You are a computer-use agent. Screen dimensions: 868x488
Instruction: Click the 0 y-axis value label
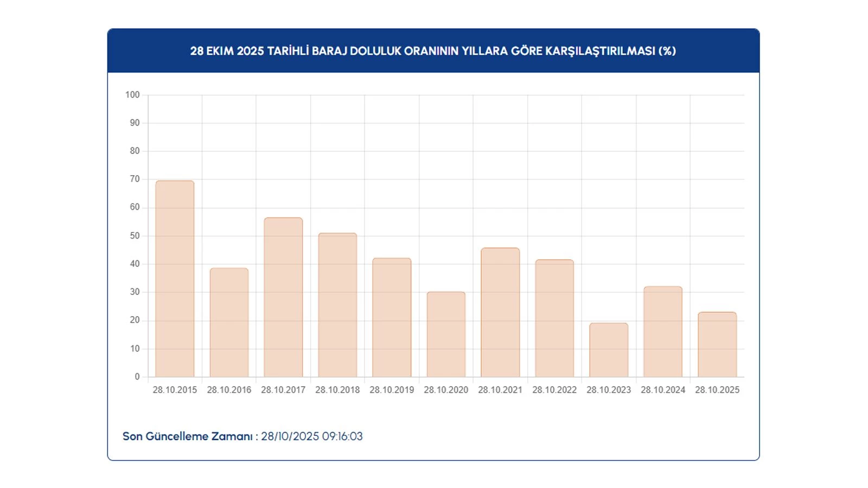pyautogui.click(x=137, y=376)
